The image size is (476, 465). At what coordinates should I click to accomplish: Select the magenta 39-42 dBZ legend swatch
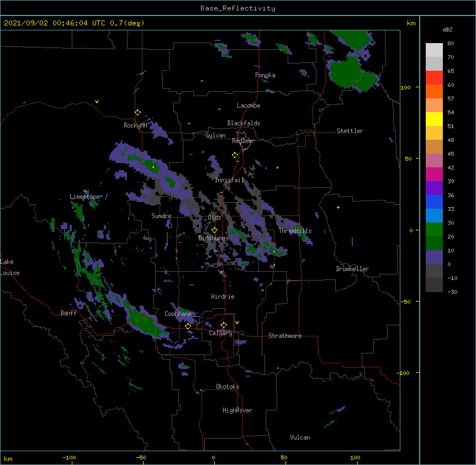[434, 174]
